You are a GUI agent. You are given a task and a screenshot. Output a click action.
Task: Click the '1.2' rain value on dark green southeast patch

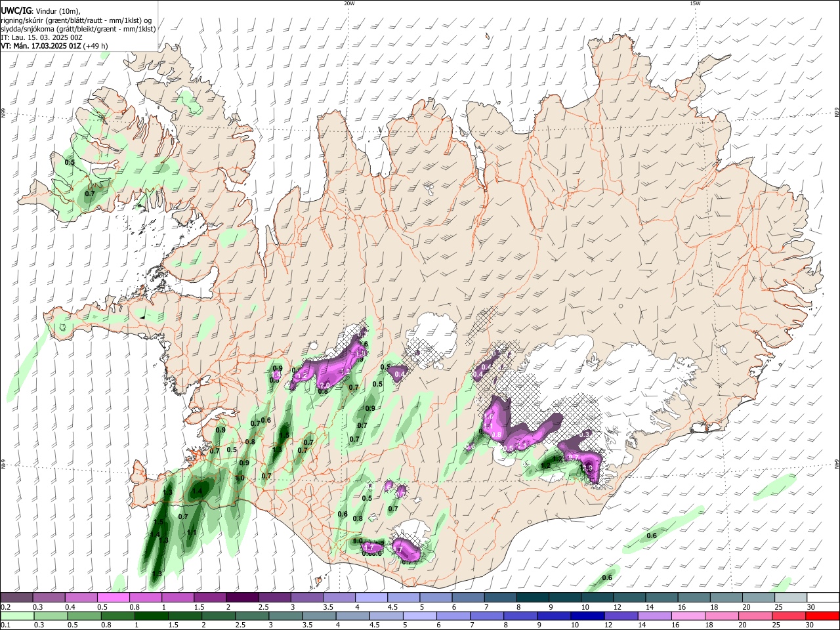(545, 465)
